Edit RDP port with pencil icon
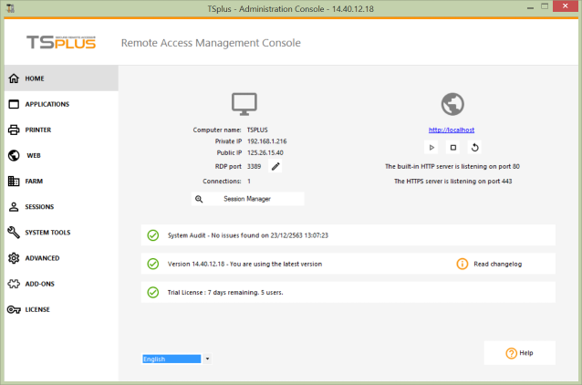Image resolution: width=582 pixels, height=385 pixels. [275, 166]
